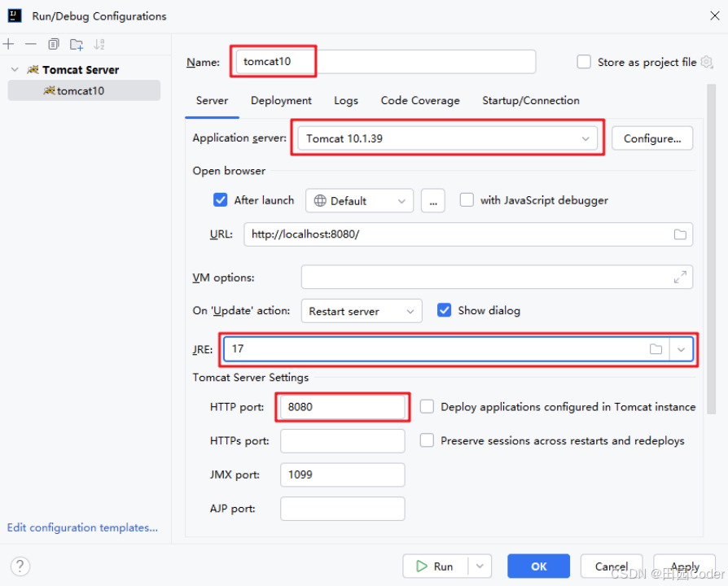Open the Application server dropdown
This screenshot has height=586, width=728.
tap(585, 138)
